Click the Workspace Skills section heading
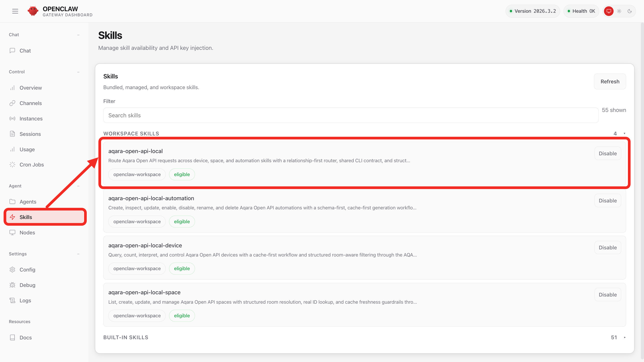The width and height of the screenshot is (644, 362). click(131, 133)
